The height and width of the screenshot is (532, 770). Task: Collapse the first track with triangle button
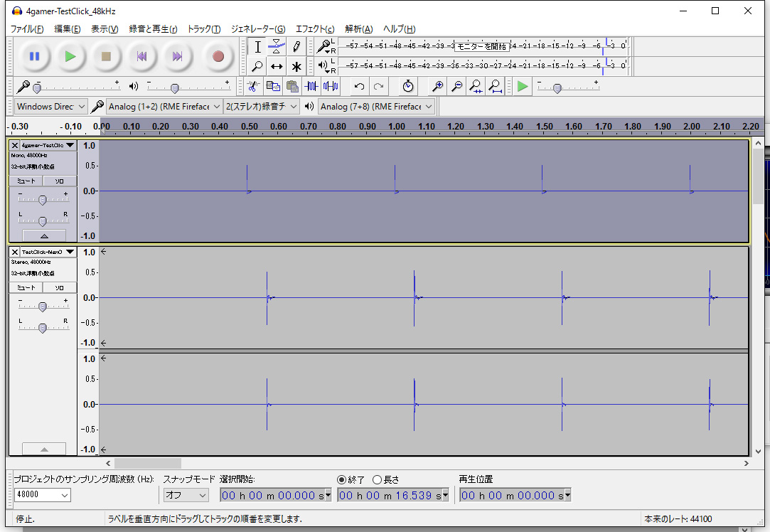(44, 235)
